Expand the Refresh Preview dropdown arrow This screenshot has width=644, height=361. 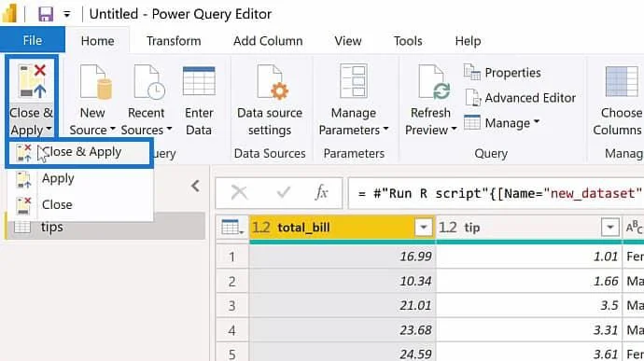pos(454,129)
